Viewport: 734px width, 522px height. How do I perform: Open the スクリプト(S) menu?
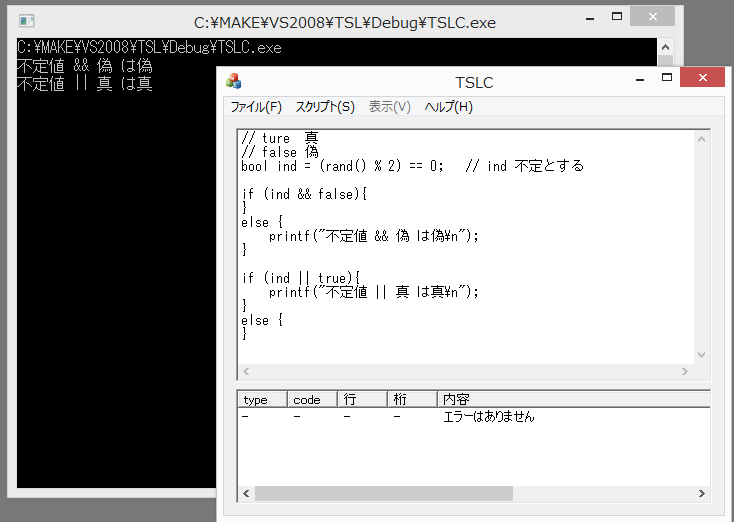[325, 107]
